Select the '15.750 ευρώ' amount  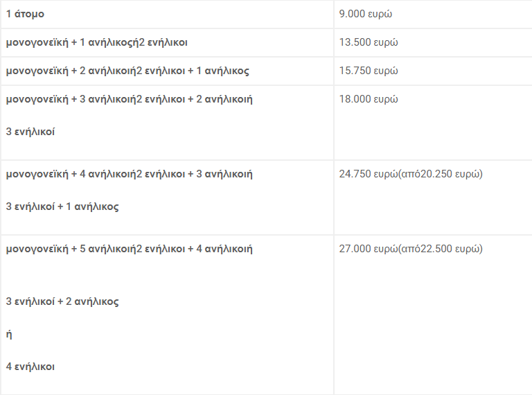(x=369, y=71)
